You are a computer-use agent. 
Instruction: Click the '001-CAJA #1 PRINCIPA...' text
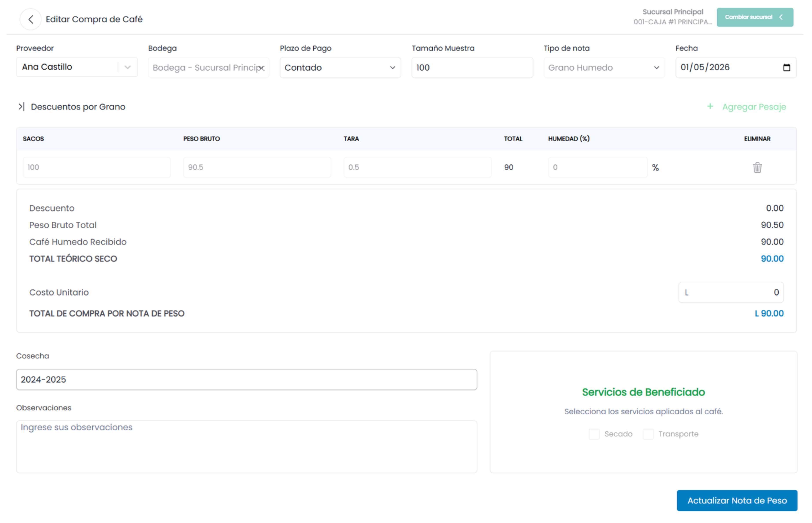(672, 22)
